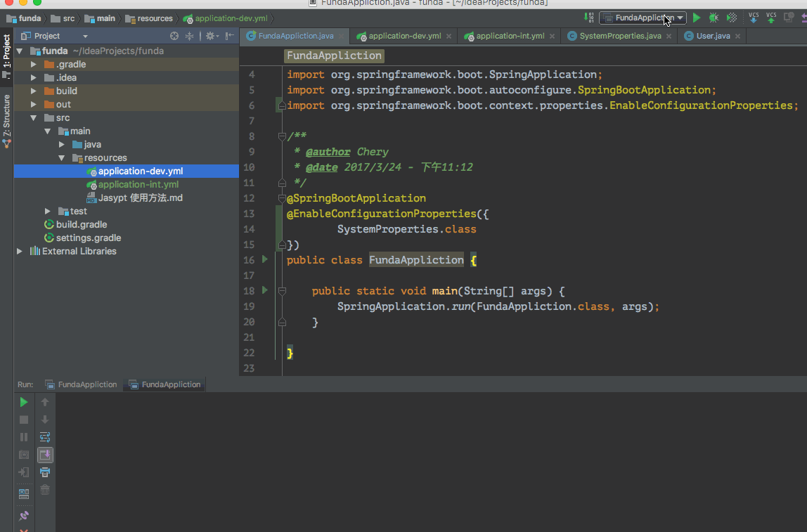Viewport: 807px width, 532px height.
Task: Switch to the User.java editor tab
Action: click(x=713, y=36)
